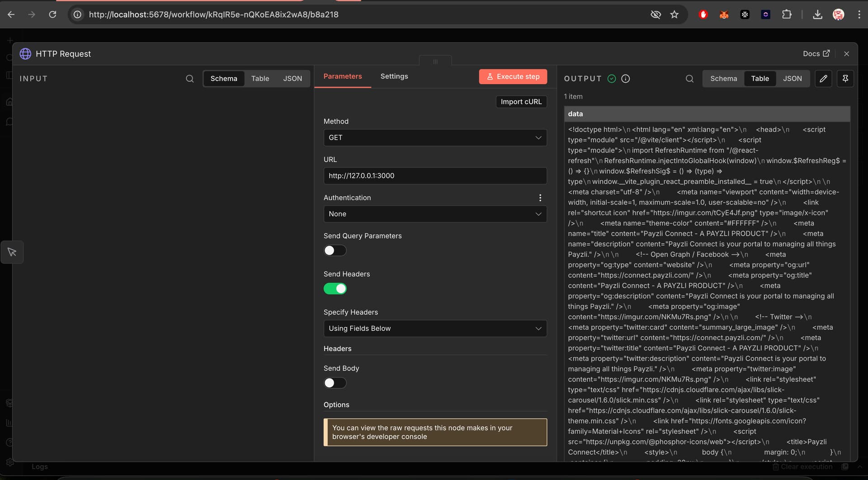Click into the URL input field
The height and width of the screenshot is (480, 868).
pyautogui.click(x=435, y=176)
